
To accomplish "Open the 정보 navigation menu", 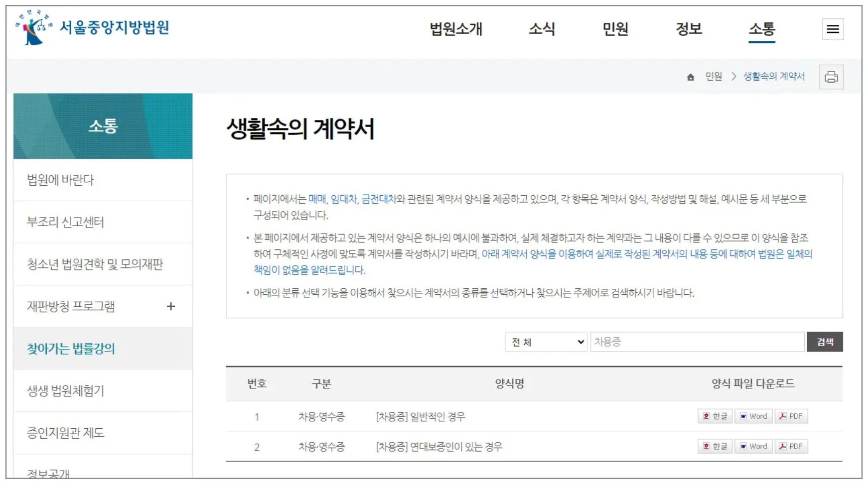I will 690,29.
